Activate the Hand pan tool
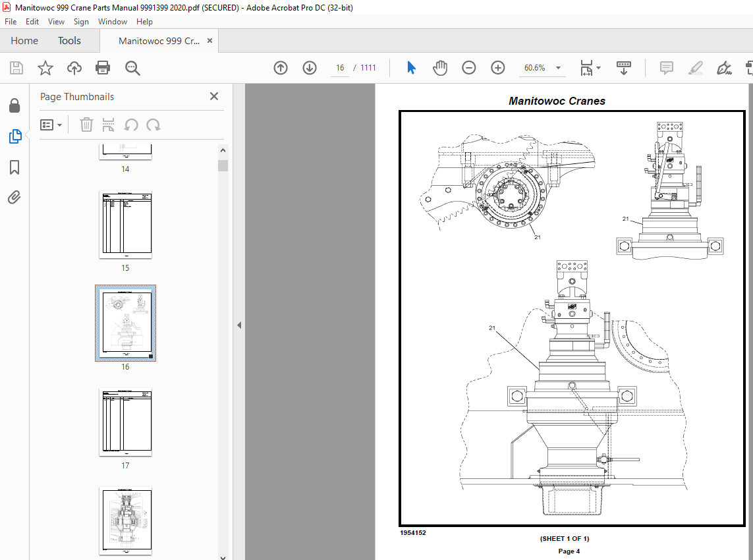This screenshot has width=753, height=560. point(440,68)
